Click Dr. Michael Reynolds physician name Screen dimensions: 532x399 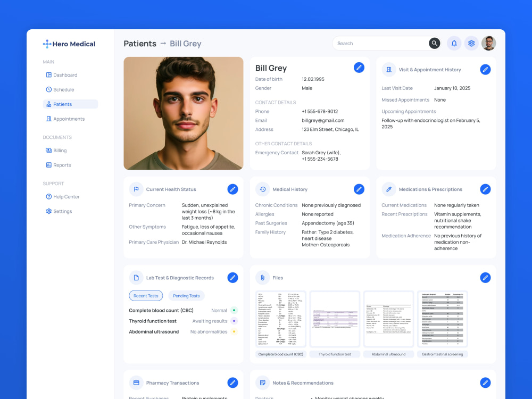[x=204, y=242]
